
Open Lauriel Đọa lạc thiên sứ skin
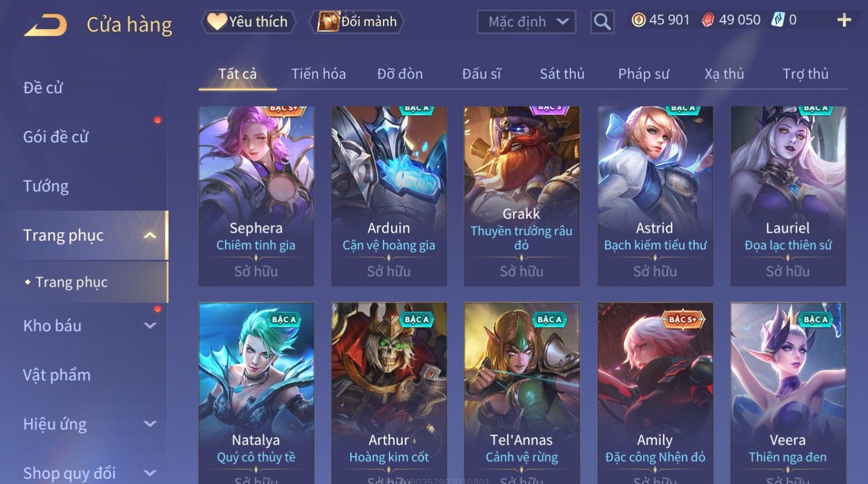tap(788, 196)
